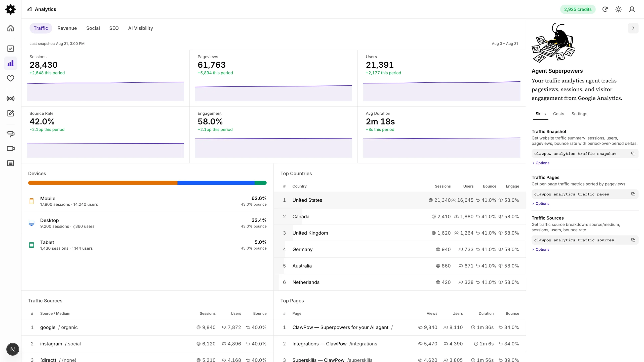Open the video camera icon in sidebar
Screen dimensions: 644x362
pyautogui.click(x=11, y=148)
